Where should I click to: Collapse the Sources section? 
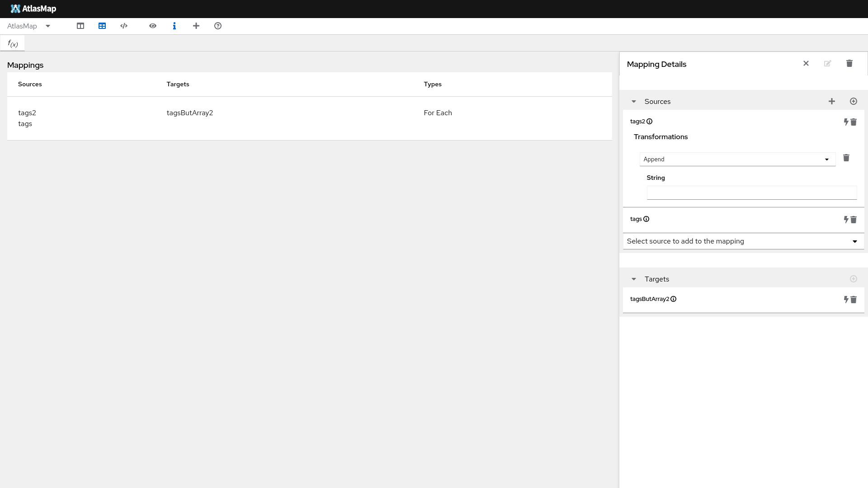coord(634,101)
